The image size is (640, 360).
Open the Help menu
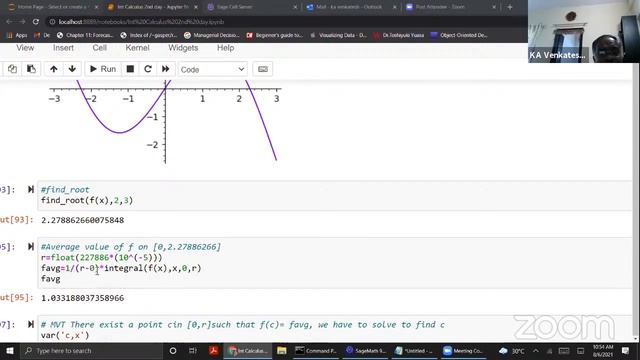pos(225,48)
